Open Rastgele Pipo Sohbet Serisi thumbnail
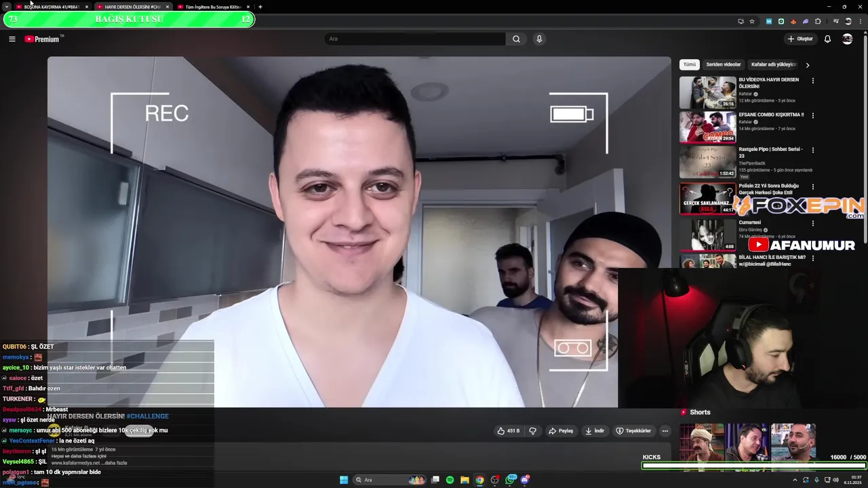The height and width of the screenshot is (488, 868). [708, 162]
